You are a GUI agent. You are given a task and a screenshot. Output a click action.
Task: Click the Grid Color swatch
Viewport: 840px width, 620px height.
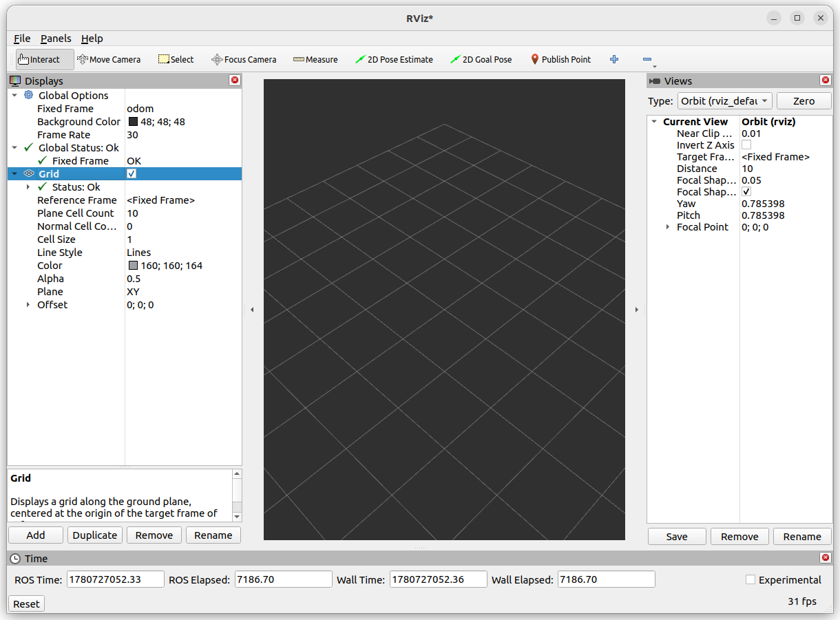pyautogui.click(x=134, y=266)
